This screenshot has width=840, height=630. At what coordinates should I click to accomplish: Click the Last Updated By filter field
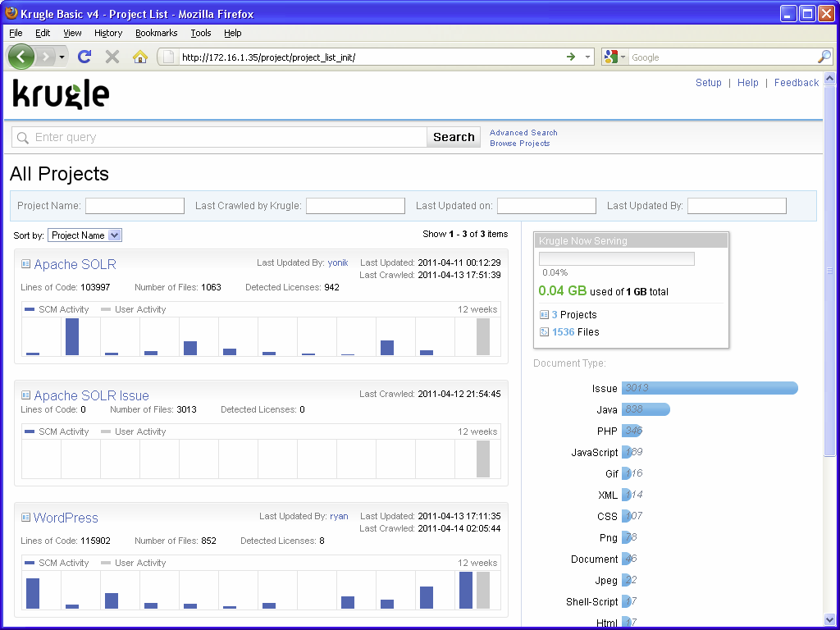point(737,206)
